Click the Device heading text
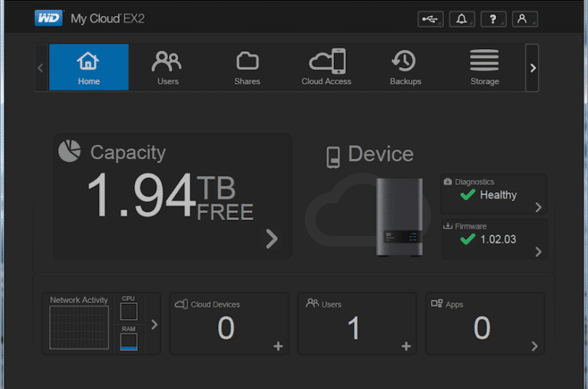Viewport: 588px width, 389px height. pyautogui.click(x=381, y=154)
